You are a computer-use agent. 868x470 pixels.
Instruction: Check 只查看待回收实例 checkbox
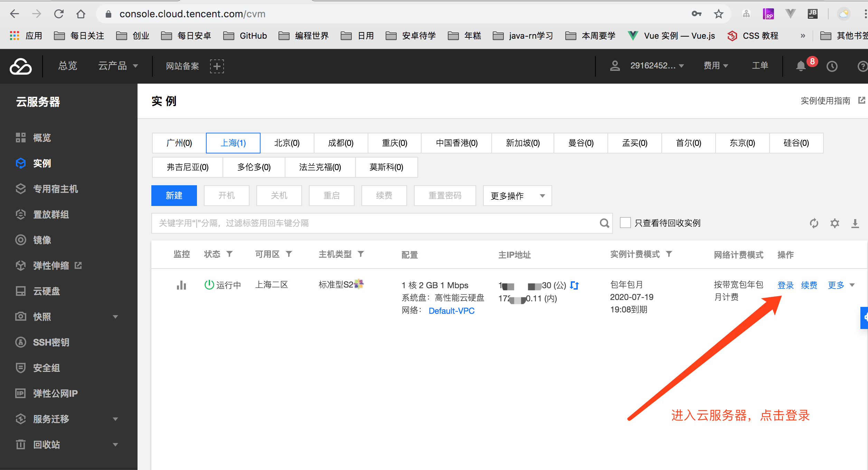click(x=625, y=223)
